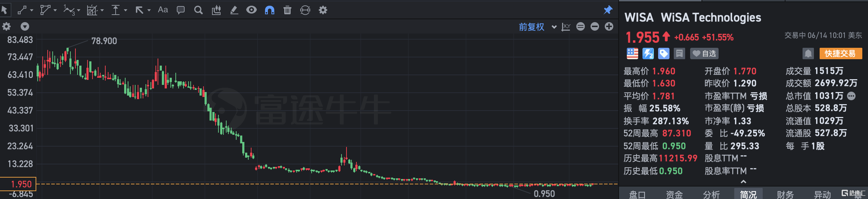Click the chevron next to 前复权
The image size is (868, 199).
(554, 27)
